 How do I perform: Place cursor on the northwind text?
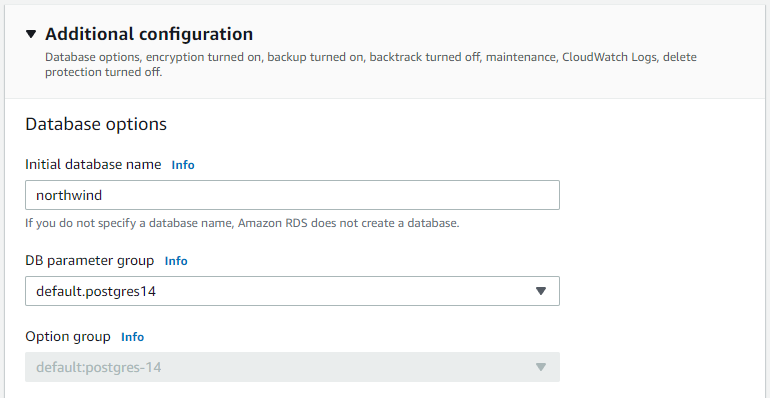69,195
